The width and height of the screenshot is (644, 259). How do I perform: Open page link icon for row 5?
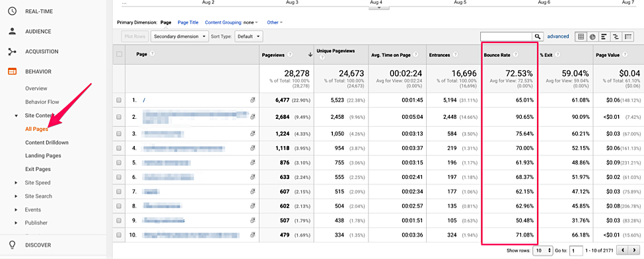pyautogui.click(x=252, y=163)
